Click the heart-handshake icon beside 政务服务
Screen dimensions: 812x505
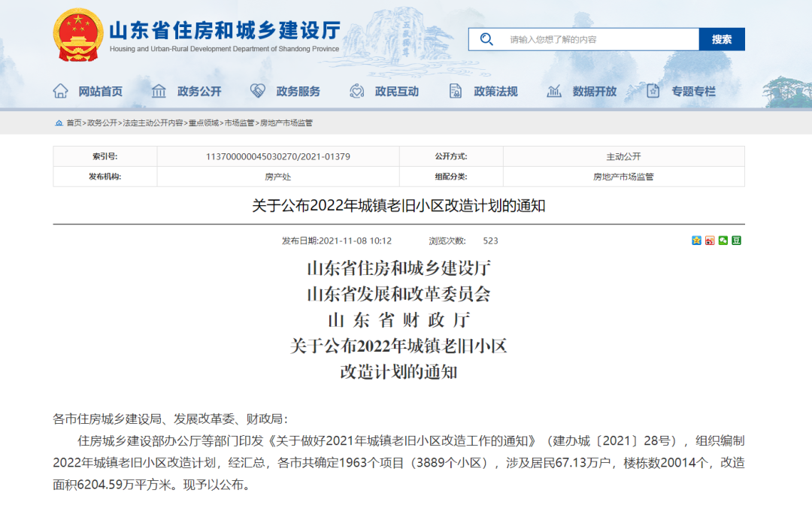tap(257, 91)
